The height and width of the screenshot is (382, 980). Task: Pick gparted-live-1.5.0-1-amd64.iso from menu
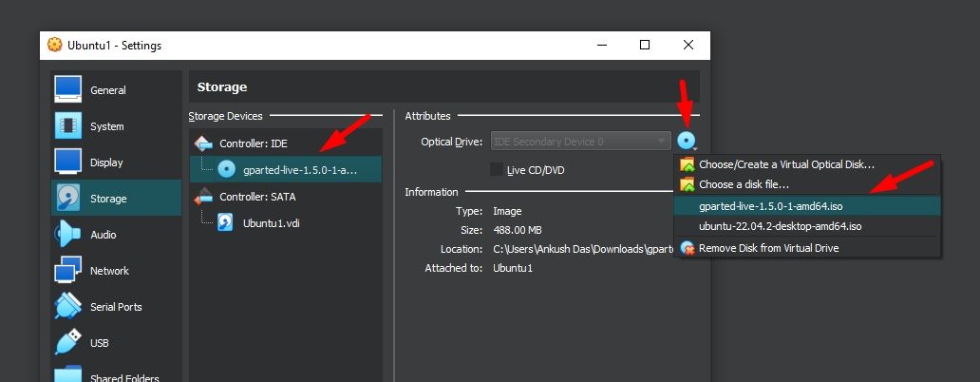coord(807,205)
